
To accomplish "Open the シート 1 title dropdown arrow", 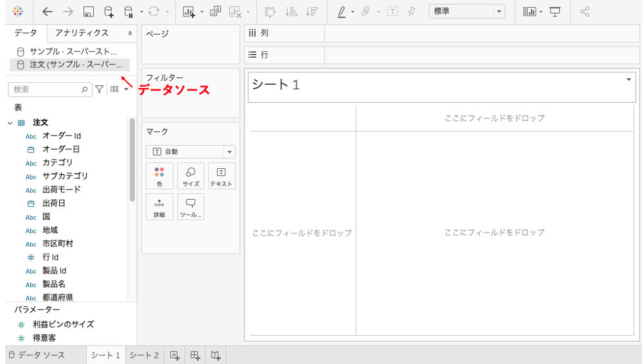I will 628,80.
